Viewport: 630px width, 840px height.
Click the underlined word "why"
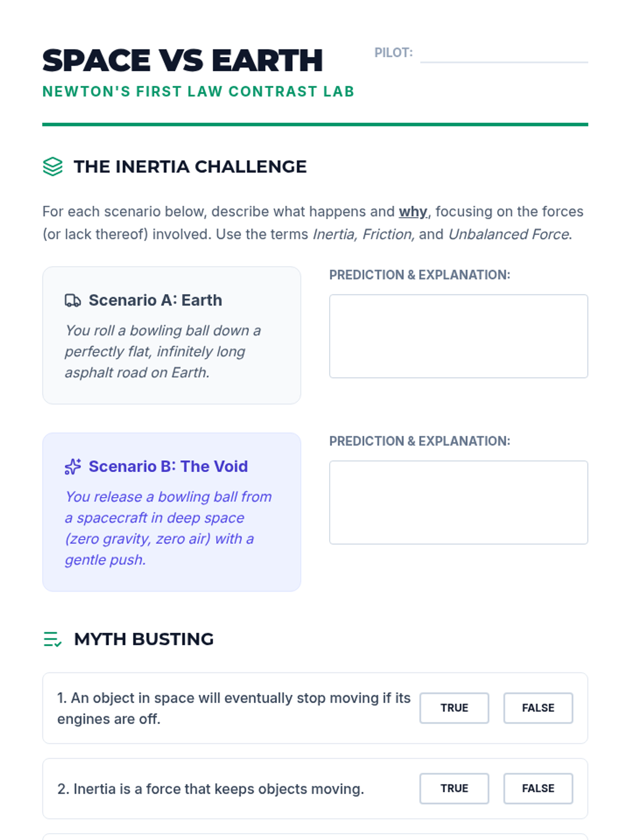click(x=413, y=212)
